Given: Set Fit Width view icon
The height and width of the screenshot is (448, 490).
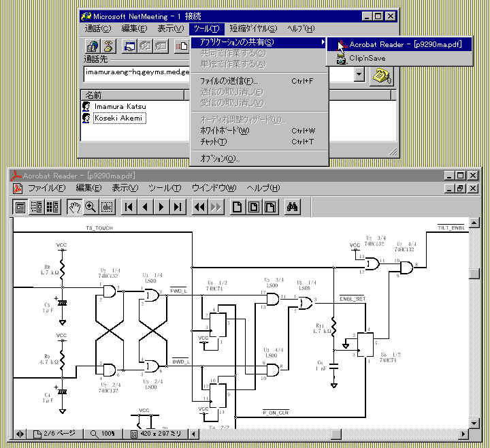Looking at the screenshot, I should (270, 207).
